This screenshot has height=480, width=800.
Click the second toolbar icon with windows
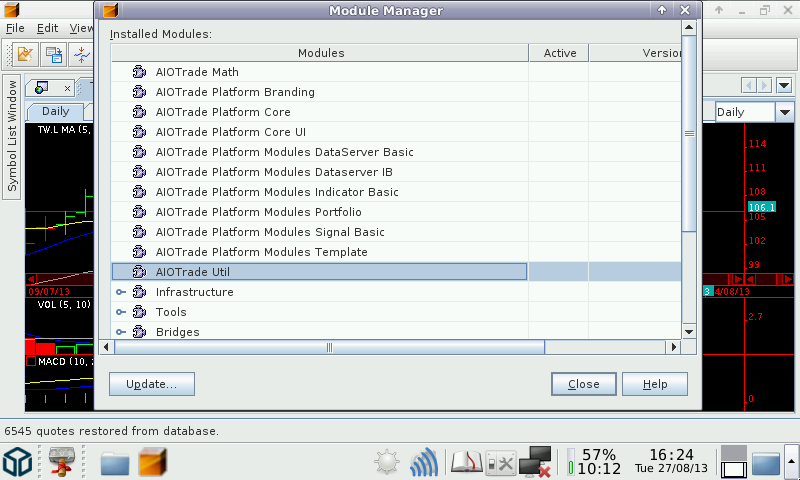pyautogui.click(x=54, y=54)
